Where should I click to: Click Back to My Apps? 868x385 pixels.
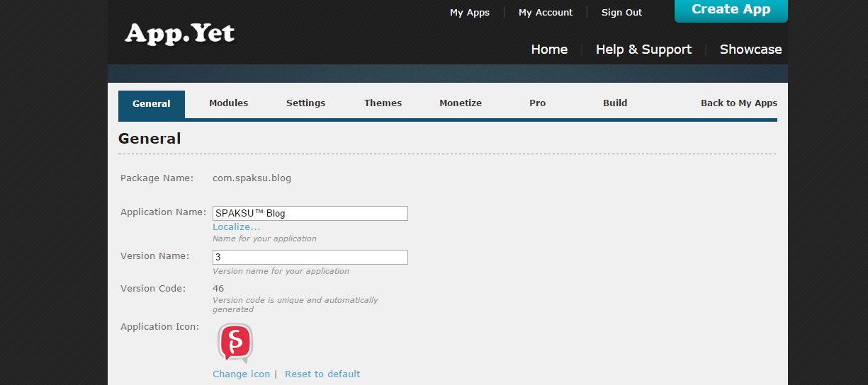coord(739,103)
